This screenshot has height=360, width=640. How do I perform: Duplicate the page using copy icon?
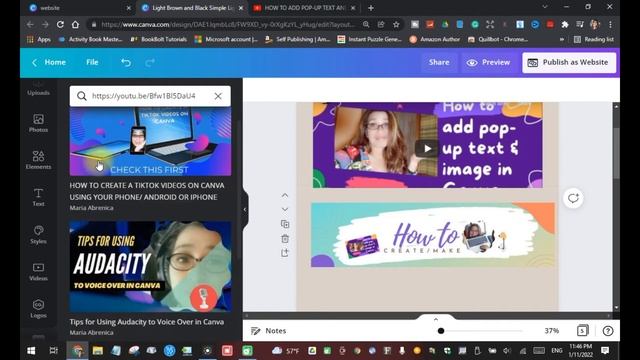[x=285, y=224]
